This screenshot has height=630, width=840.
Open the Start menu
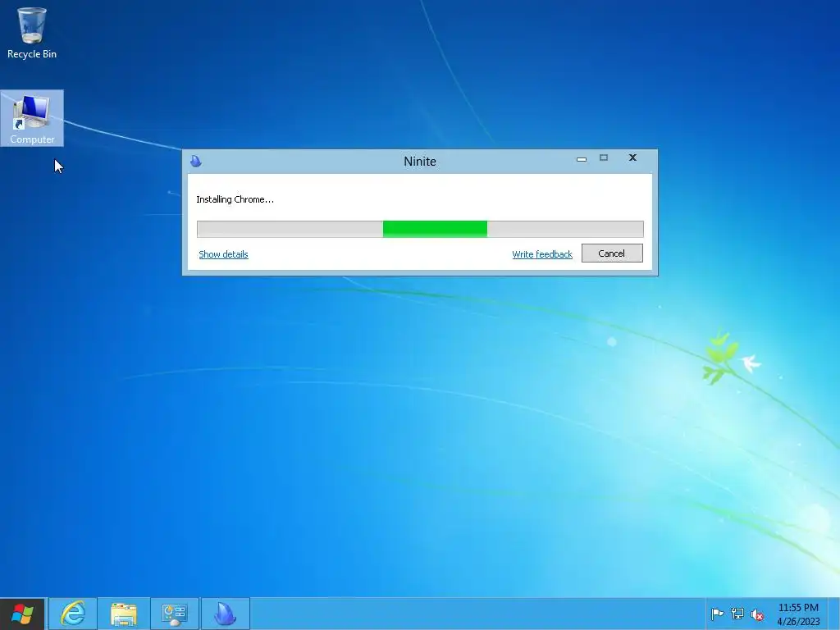point(22,614)
